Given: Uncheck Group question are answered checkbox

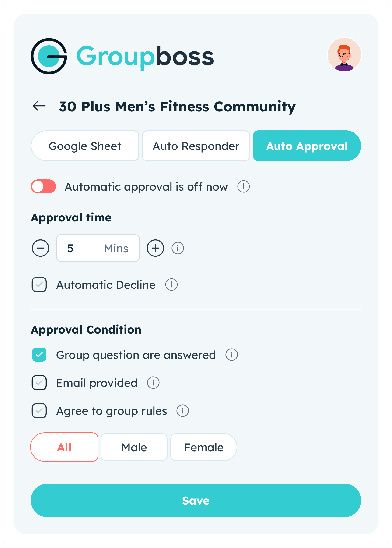Looking at the screenshot, I should 39,355.
